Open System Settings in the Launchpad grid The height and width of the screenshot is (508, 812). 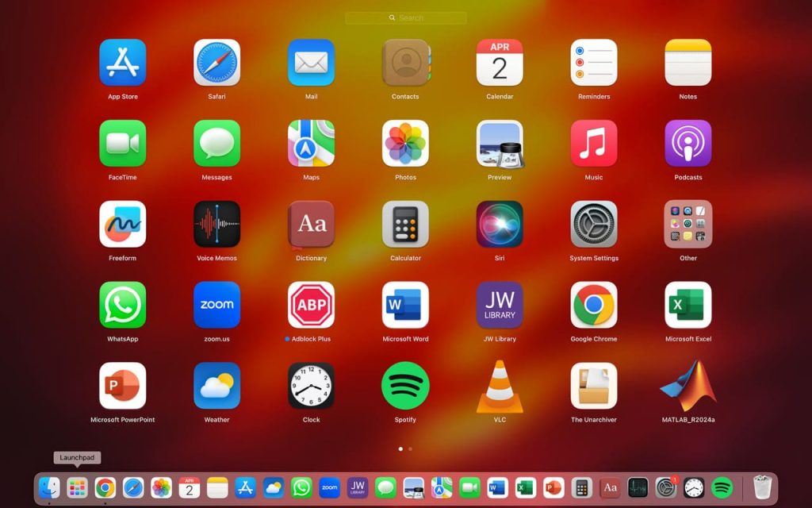coord(594,224)
